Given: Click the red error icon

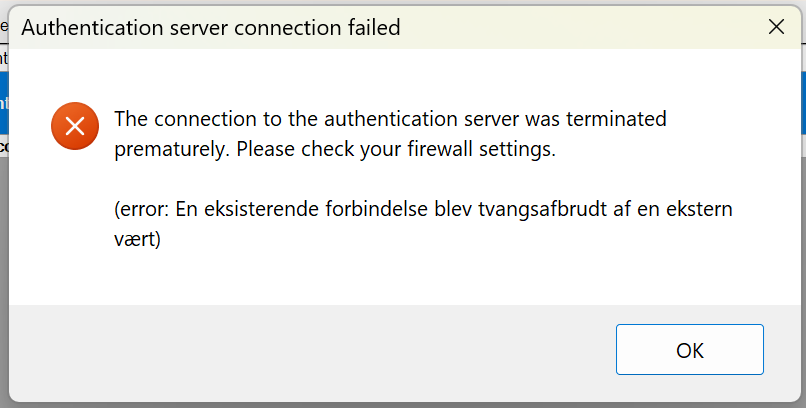Looking at the screenshot, I should click(75, 127).
